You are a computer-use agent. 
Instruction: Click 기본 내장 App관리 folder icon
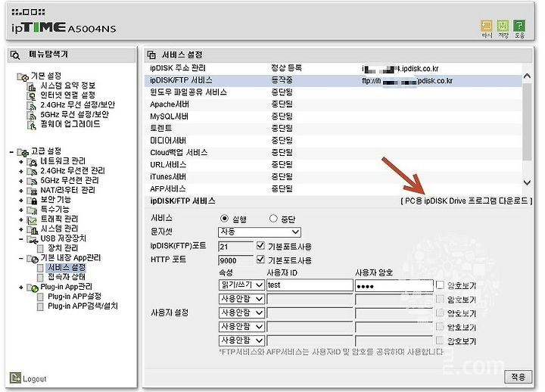33,259
